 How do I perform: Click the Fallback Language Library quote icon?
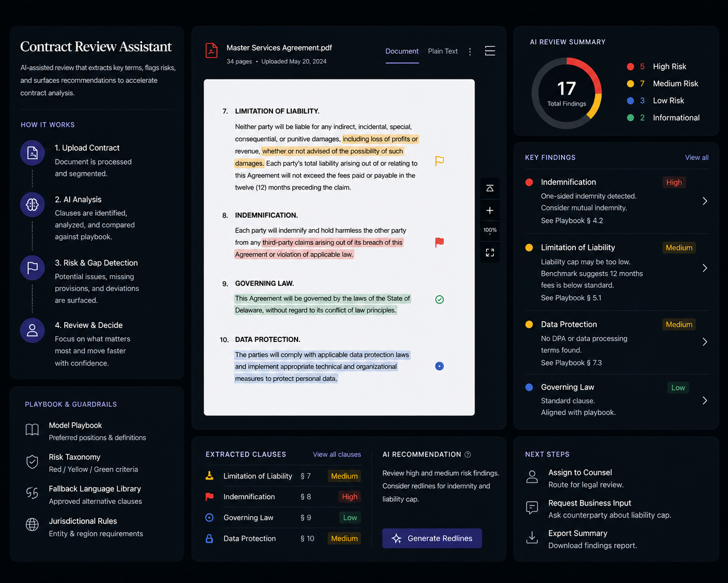[x=32, y=493]
